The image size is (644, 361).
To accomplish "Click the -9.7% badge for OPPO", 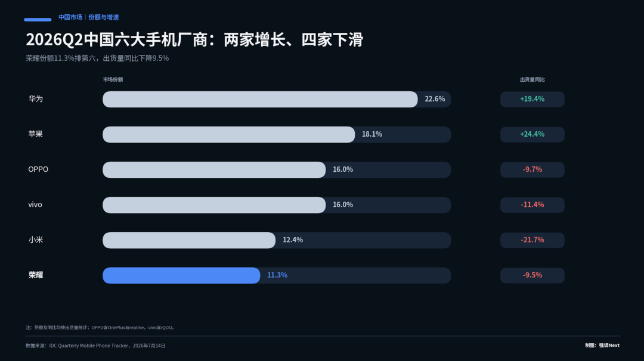I will click(x=532, y=170).
